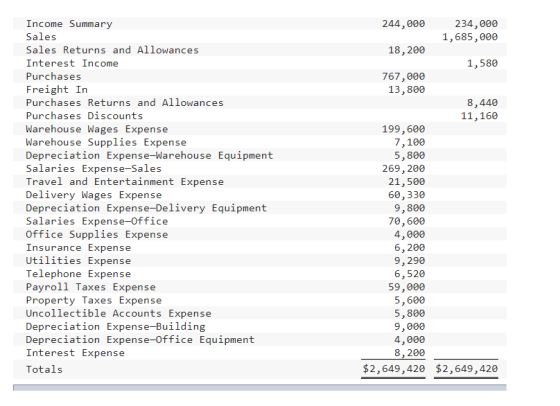Viewport: 560px width, 406px height.
Task: Select the Income Summary credit 234,000
Action: (x=476, y=24)
